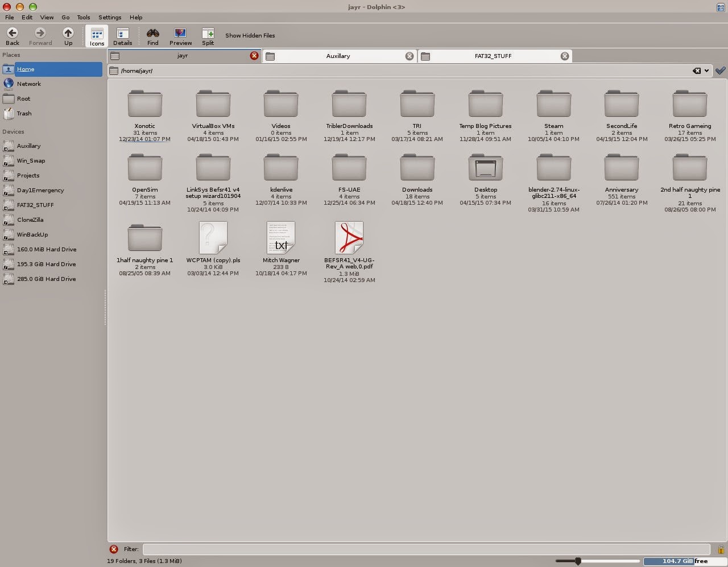Image resolution: width=728 pixels, height=567 pixels.
Task: Switch to the Auxillary tab
Action: 338,56
